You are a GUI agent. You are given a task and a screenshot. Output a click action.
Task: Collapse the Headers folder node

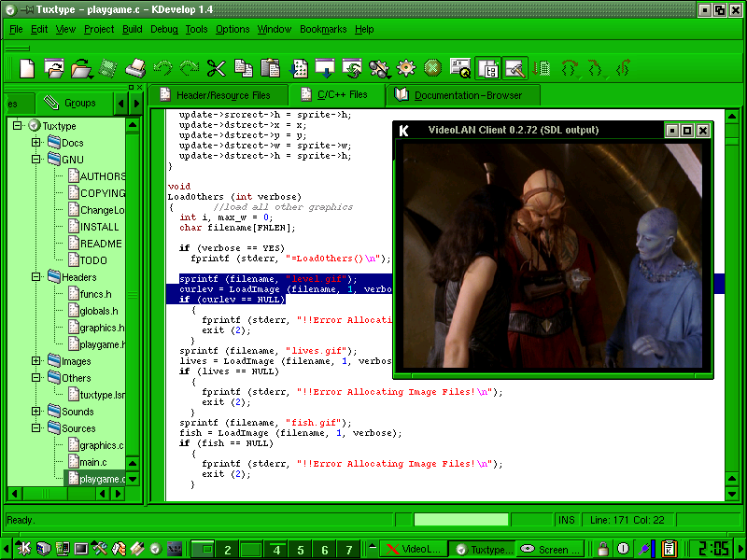click(35, 276)
